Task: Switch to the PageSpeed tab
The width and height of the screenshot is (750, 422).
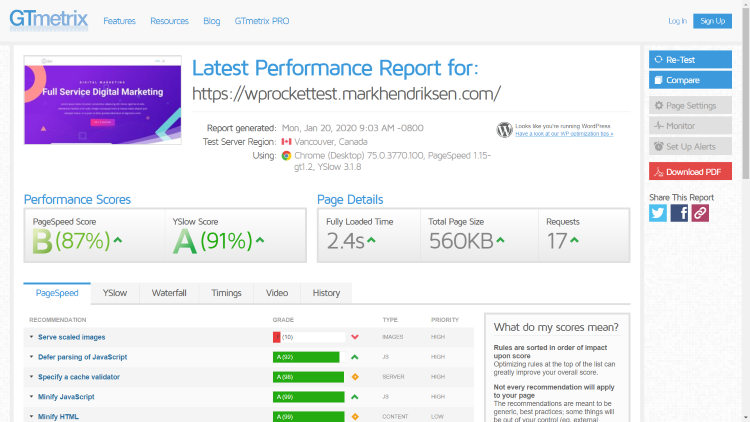Action: (x=57, y=293)
